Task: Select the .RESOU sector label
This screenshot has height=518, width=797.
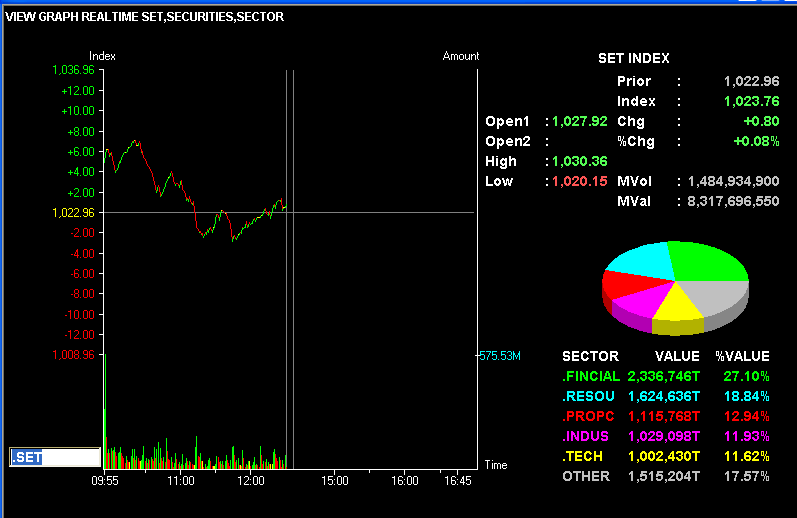Action: (588, 396)
